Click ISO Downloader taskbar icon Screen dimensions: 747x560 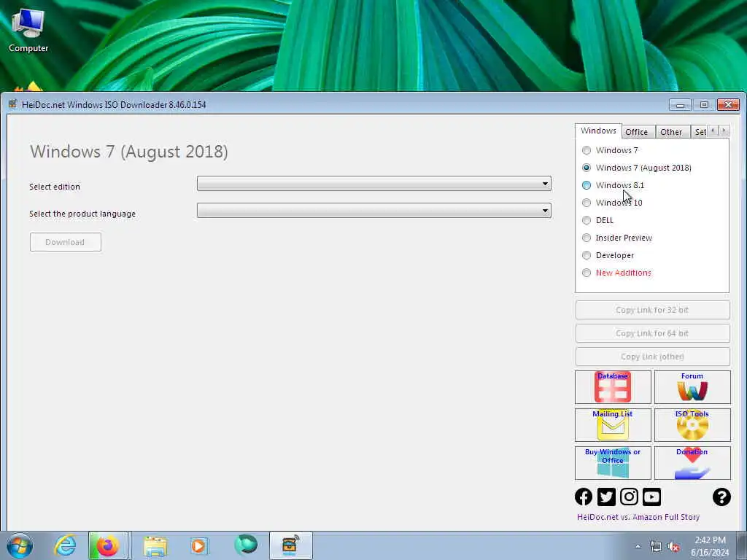[290, 545]
